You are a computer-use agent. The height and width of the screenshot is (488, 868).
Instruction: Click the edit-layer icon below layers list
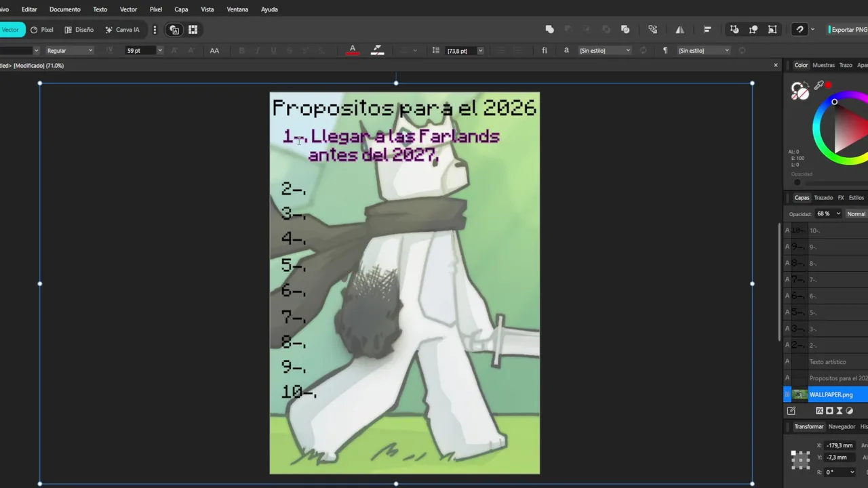click(791, 411)
